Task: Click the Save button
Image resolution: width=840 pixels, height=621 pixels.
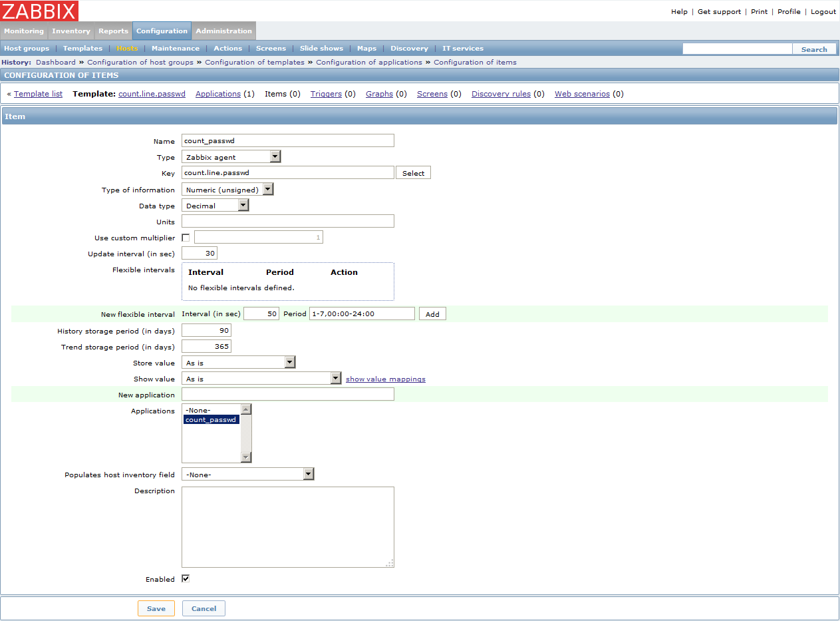Action: (x=156, y=608)
